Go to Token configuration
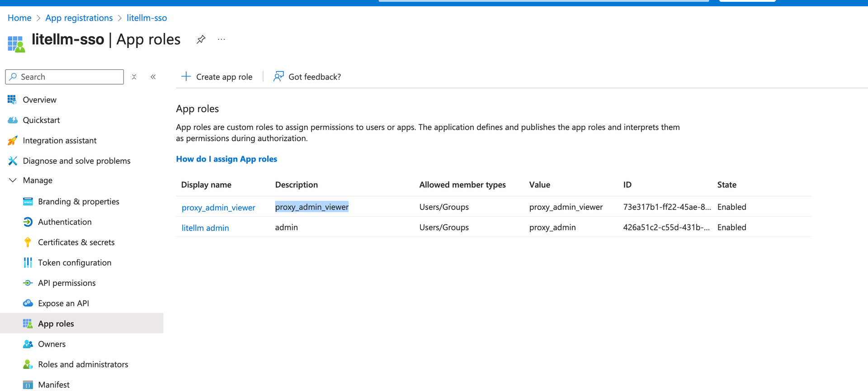The height and width of the screenshot is (391, 868). point(75,262)
